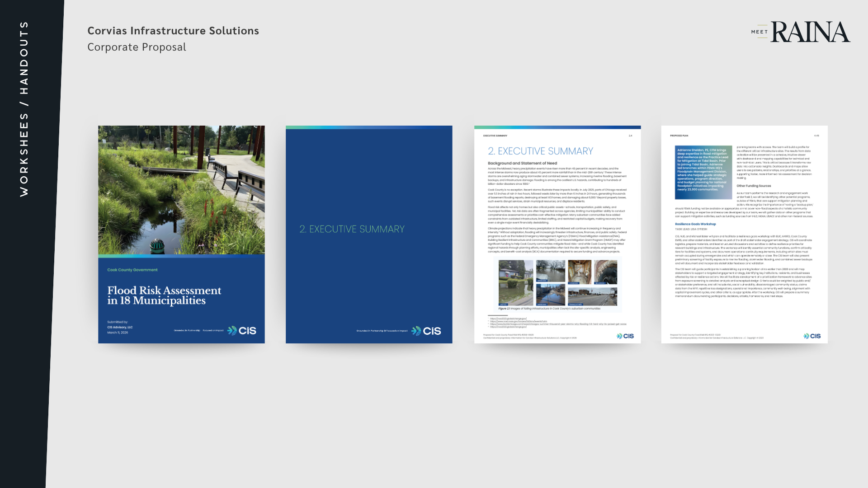The image size is (868, 488).
Task: Click the 'Flood Risk Assessment in 18 Municipalities' title
Action: [x=164, y=296]
